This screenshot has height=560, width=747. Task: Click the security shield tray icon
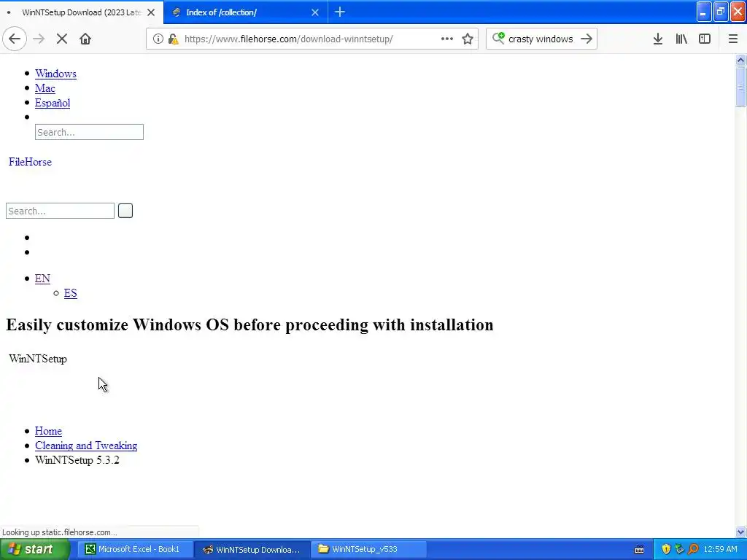point(666,550)
